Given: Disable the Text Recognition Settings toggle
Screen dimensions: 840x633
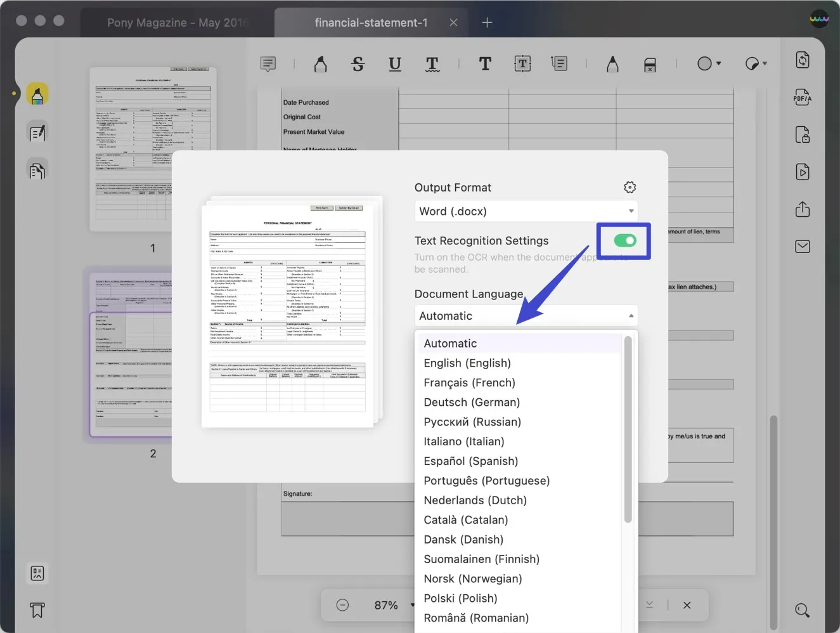Looking at the screenshot, I should [623, 241].
